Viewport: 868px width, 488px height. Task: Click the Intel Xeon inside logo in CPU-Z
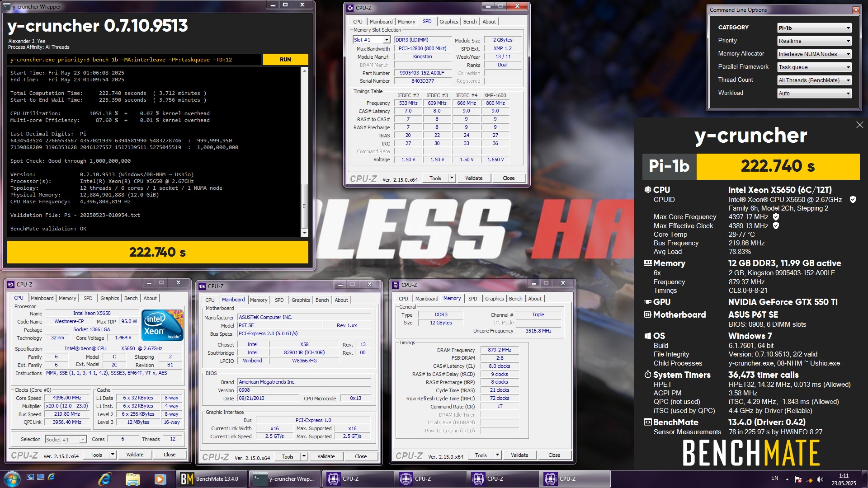tap(162, 325)
